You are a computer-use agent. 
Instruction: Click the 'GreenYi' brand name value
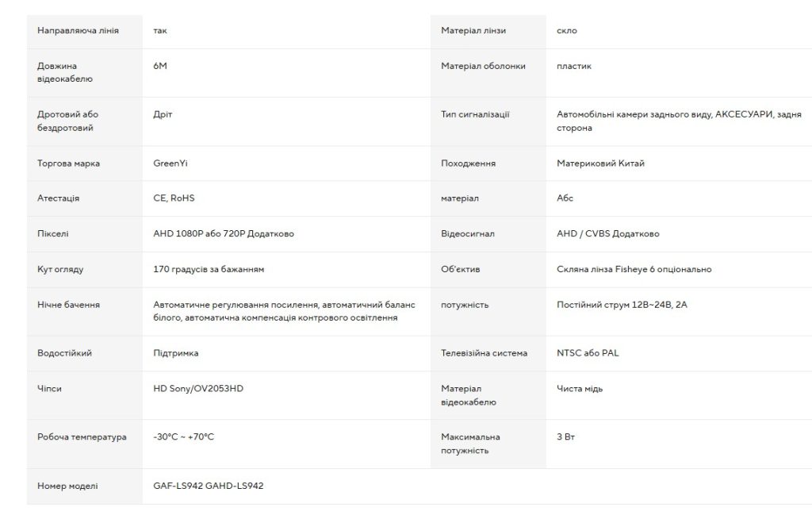170,163
